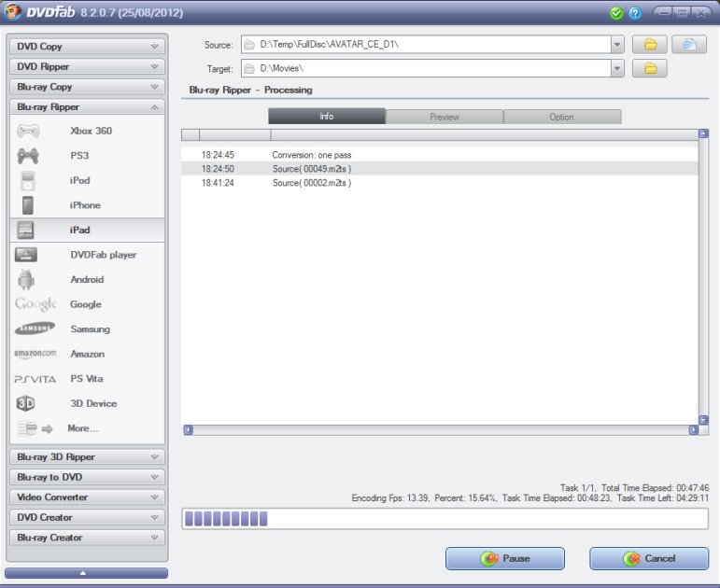Screen dimensions: 720x588
Task: Expand the Blu-ray Copy section
Action: pyautogui.click(x=87, y=87)
